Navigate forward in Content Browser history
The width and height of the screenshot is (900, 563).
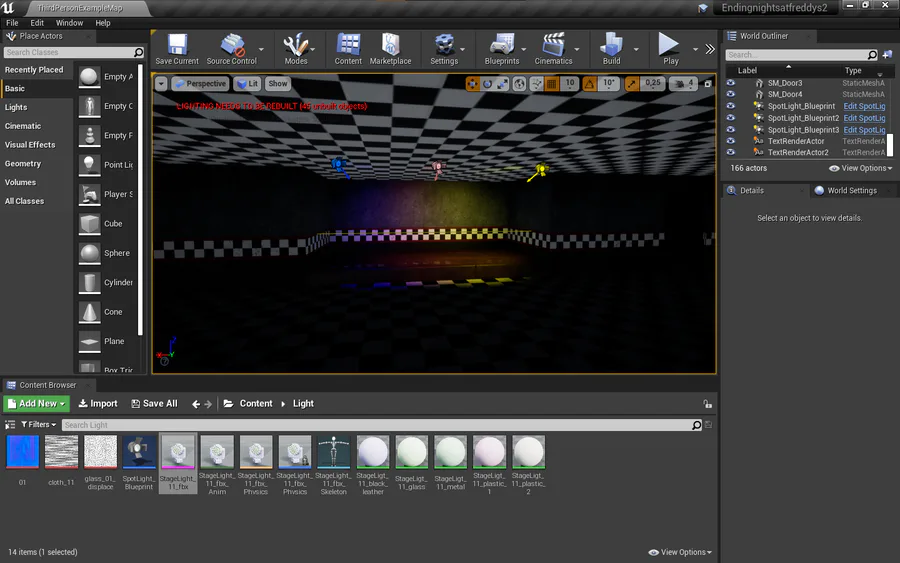click(x=208, y=404)
